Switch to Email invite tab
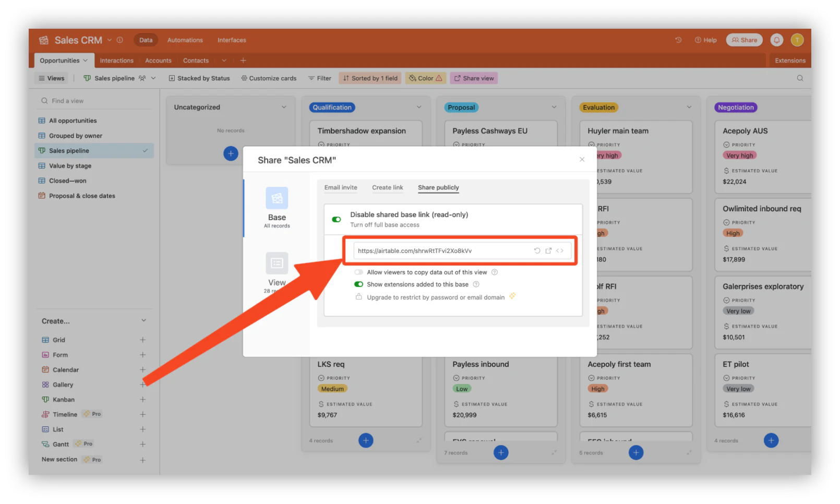 point(341,188)
